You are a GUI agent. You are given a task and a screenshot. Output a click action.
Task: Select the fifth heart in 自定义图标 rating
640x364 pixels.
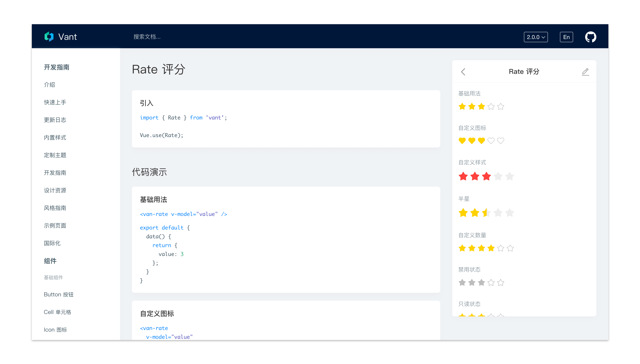(500, 141)
